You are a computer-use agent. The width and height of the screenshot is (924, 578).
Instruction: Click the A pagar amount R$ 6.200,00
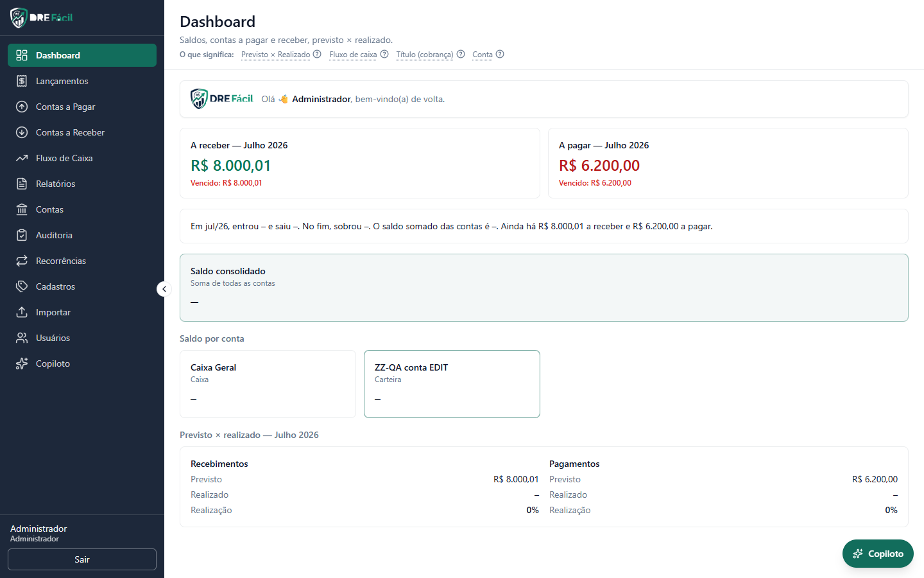[x=599, y=166]
